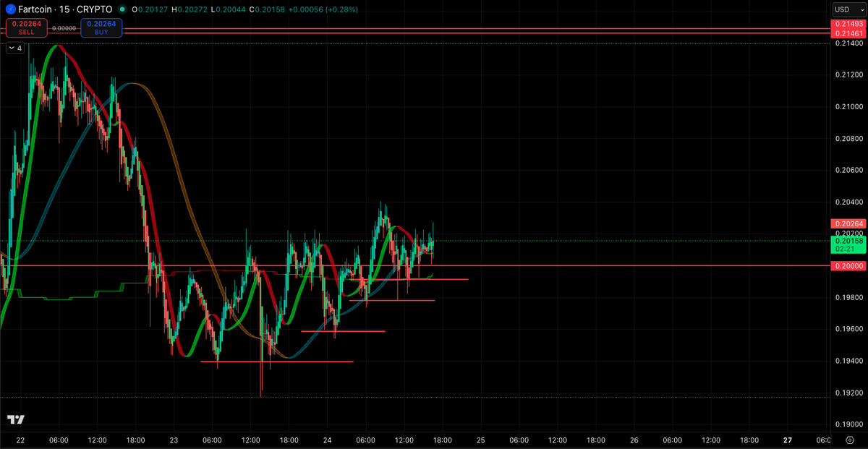Click the red 0.20264 label on price scale

click(848, 224)
